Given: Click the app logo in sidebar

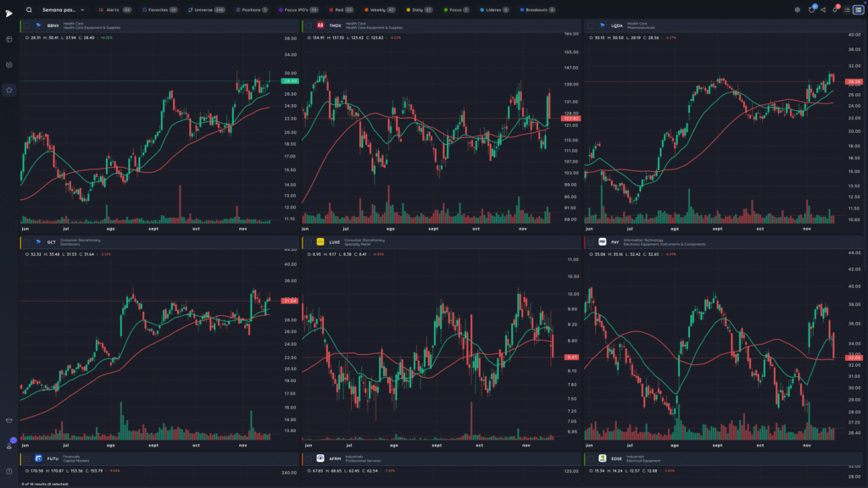Looking at the screenshot, I should click(8, 14).
